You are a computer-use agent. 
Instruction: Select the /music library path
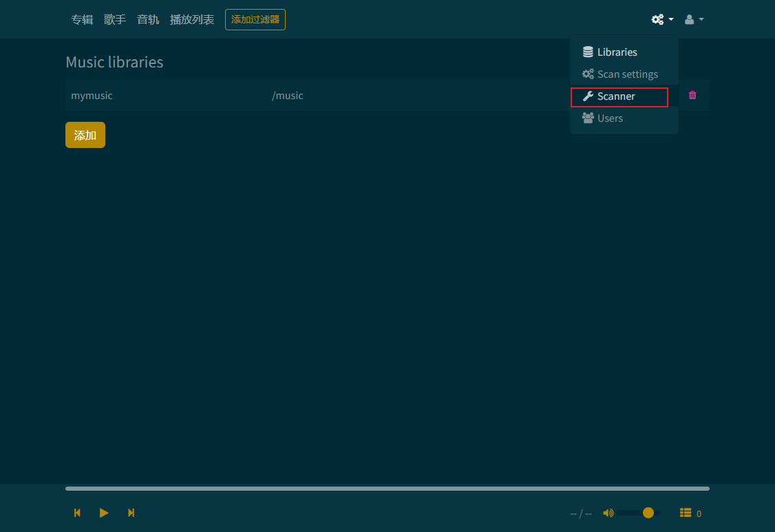tap(287, 96)
